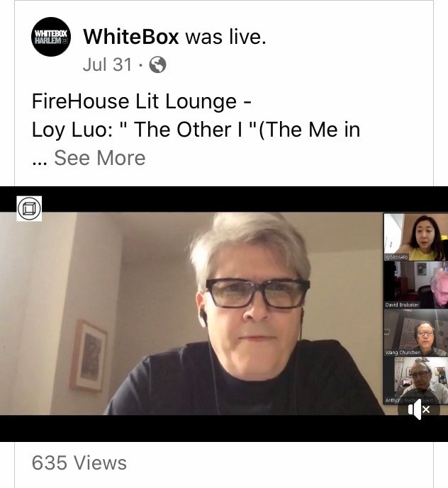This screenshot has height=488, width=448.
Task: Play the main live video
Action: [191, 314]
